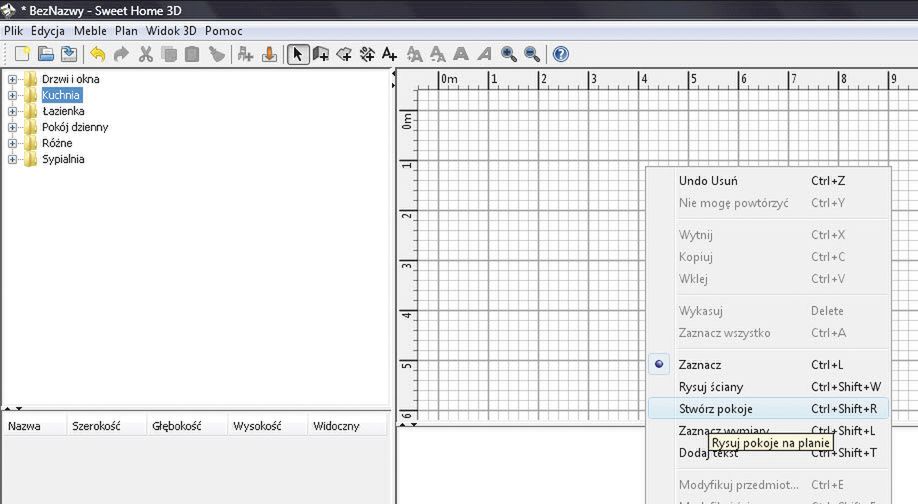Choose Dodaj tekst in context menu
918x504 pixels.
coord(768,452)
